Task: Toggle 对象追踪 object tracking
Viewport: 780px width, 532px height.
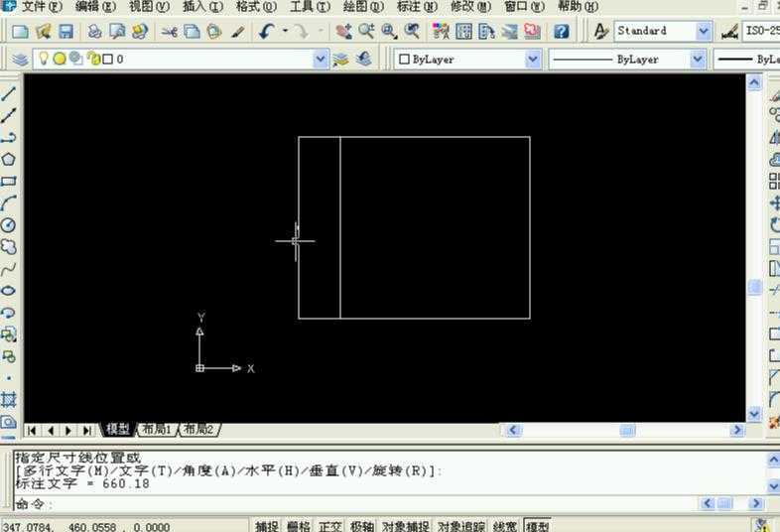Action: click(x=461, y=526)
